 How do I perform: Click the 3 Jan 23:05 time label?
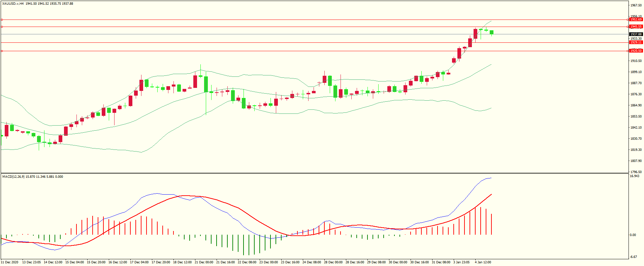(x=462, y=262)
